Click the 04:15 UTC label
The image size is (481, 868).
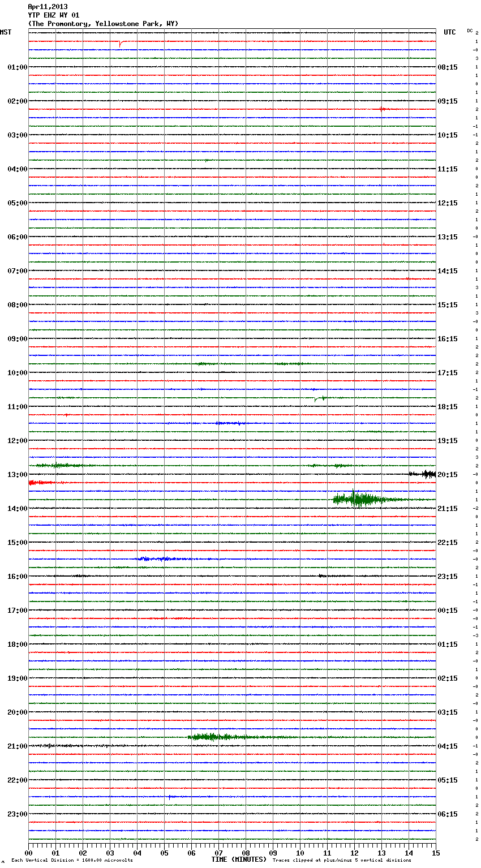[x=448, y=746]
